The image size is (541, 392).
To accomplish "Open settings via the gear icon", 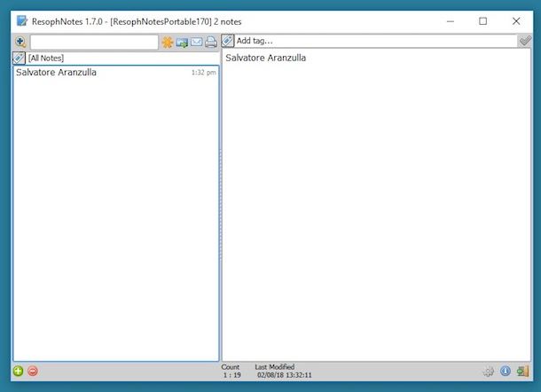I will pyautogui.click(x=488, y=372).
